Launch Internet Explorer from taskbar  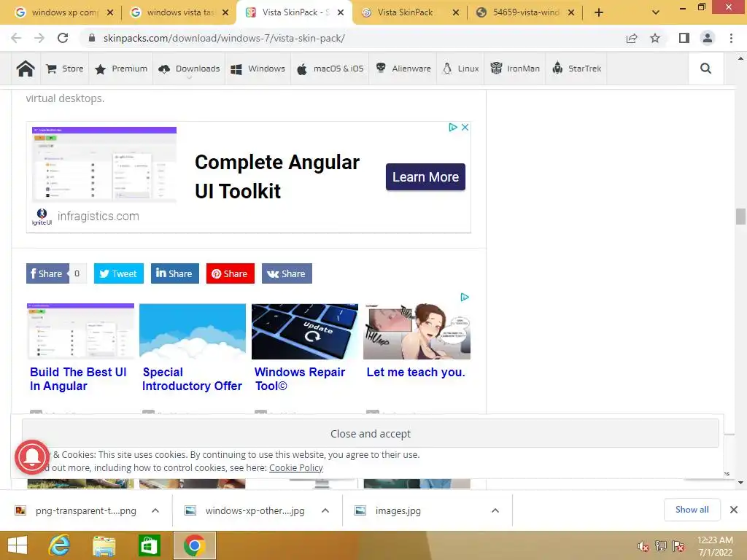tap(60, 545)
